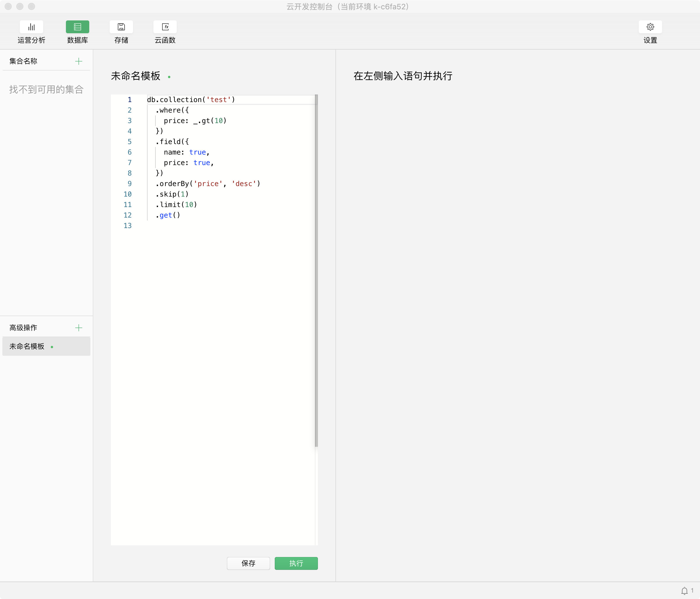
Task: Click the notification bell icon
Action: [x=685, y=591]
